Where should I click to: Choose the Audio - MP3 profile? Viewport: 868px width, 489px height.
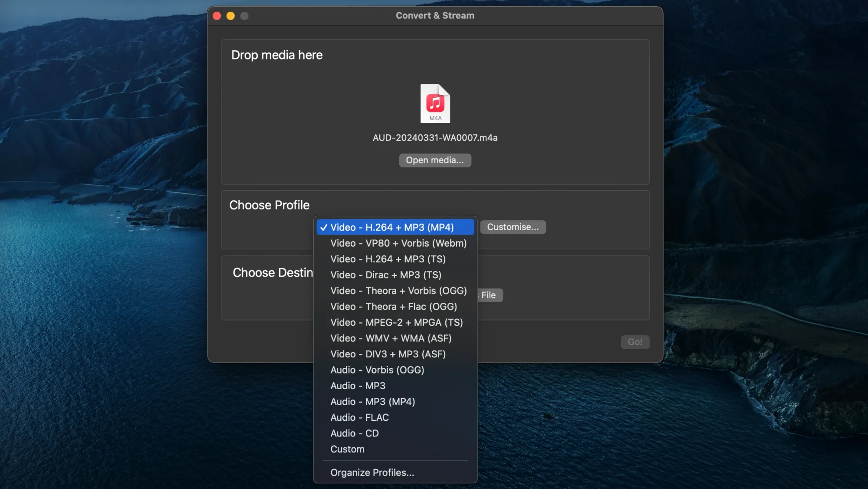click(358, 386)
